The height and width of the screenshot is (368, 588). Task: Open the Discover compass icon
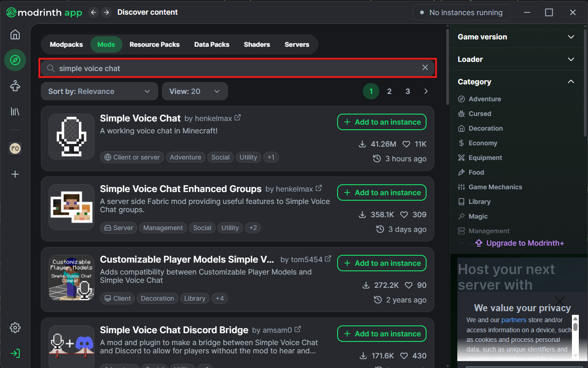pyautogui.click(x=15, y=60)
